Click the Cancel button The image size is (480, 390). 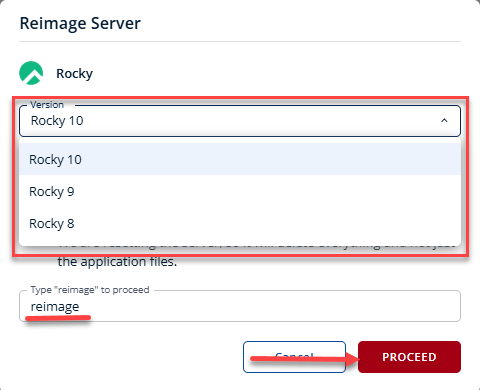[x=294, y=357]
